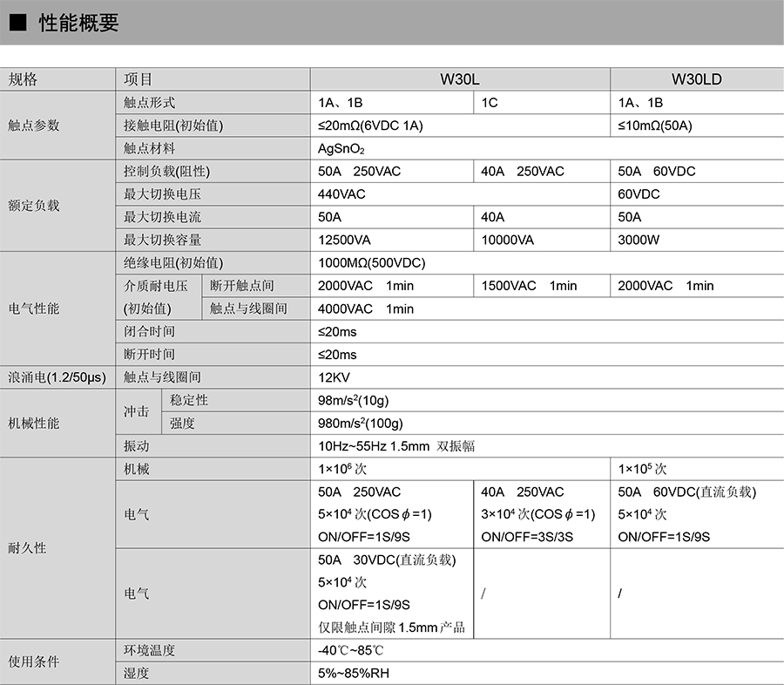Click the AgSnO₂ contact material value
Screen dimensions: 784x685
tap(341, 149)
